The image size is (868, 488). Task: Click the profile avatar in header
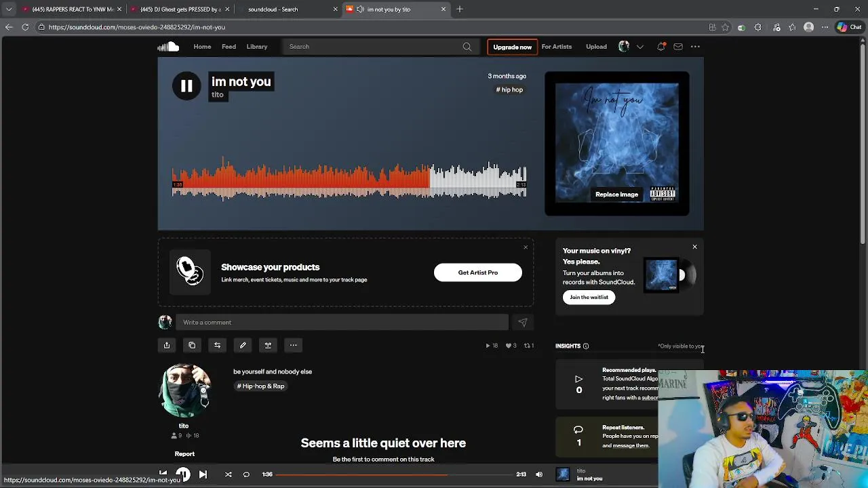pos(624,47)
